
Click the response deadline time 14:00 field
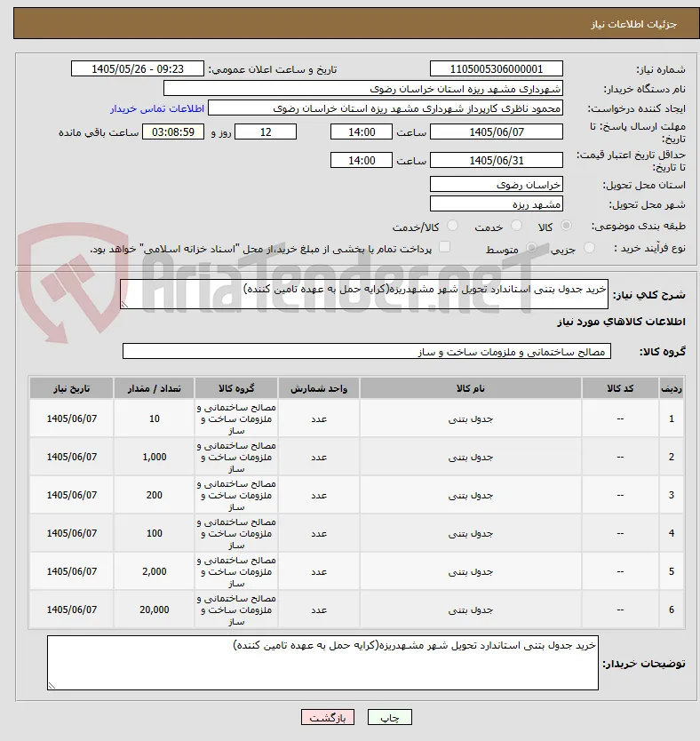point(362,131)
